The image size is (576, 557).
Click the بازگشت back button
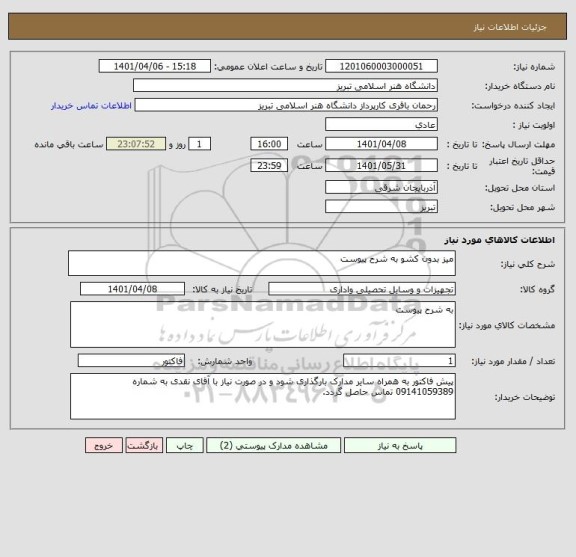pos(144,445)
